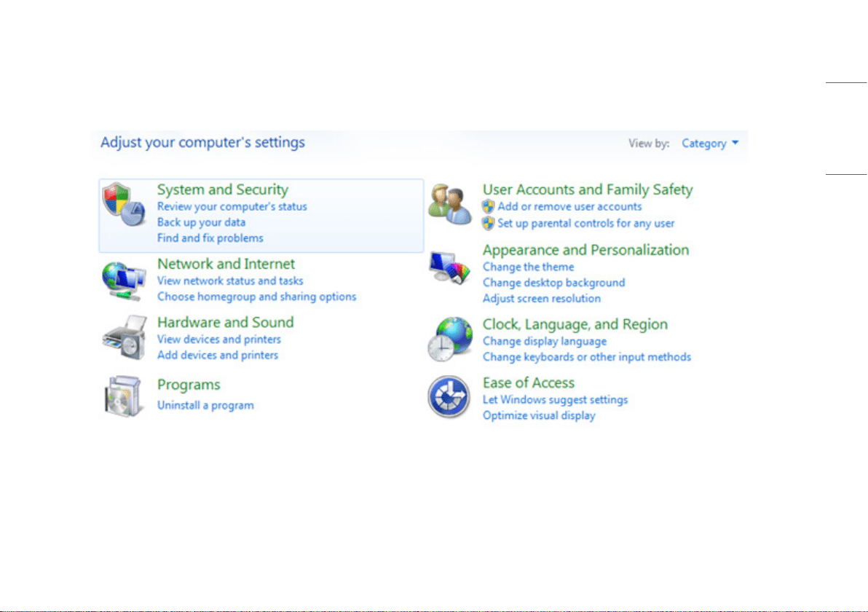Image resolution: width=868 pixels, height=612 pixels.
Task: Select Add or remove user accounts text
Action: point(569,207)
